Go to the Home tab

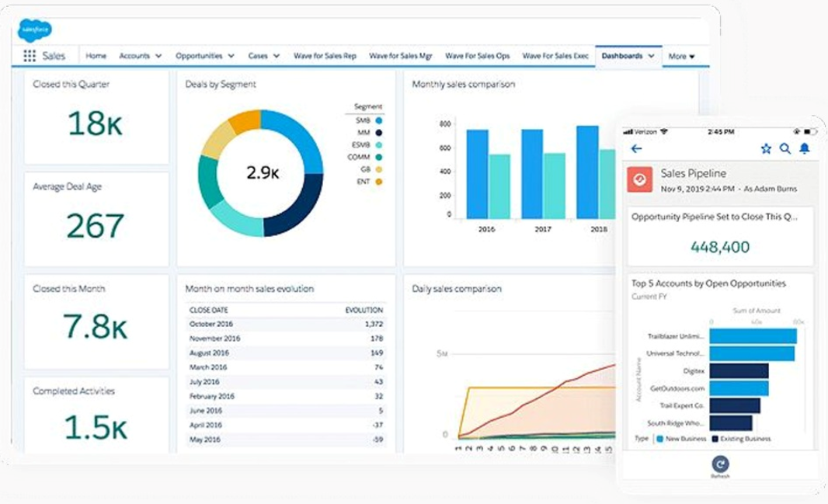[x=96, y=56]
